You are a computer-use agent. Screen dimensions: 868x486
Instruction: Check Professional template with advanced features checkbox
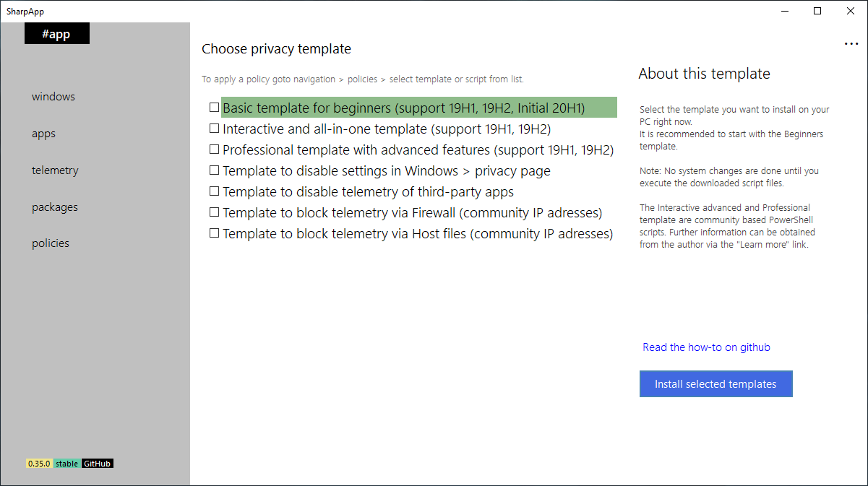[214, 149]
